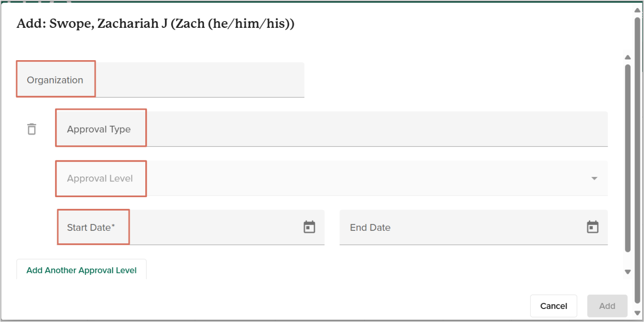Click the outer dialog scroll down arrow
This screenshot has width=644, height=322.
click(637, 313)
